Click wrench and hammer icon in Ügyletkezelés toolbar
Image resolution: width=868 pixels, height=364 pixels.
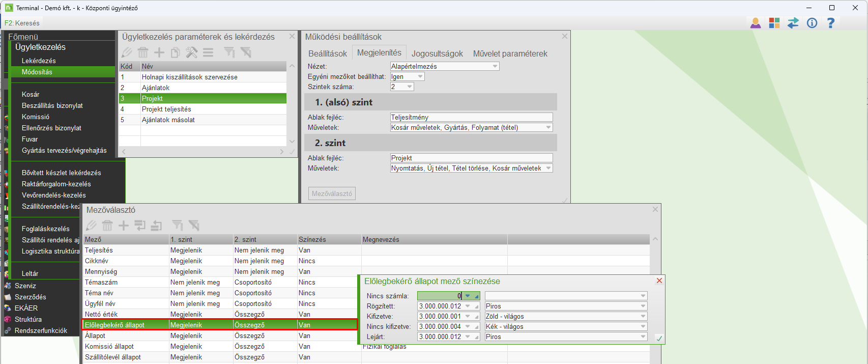[191, 52]
